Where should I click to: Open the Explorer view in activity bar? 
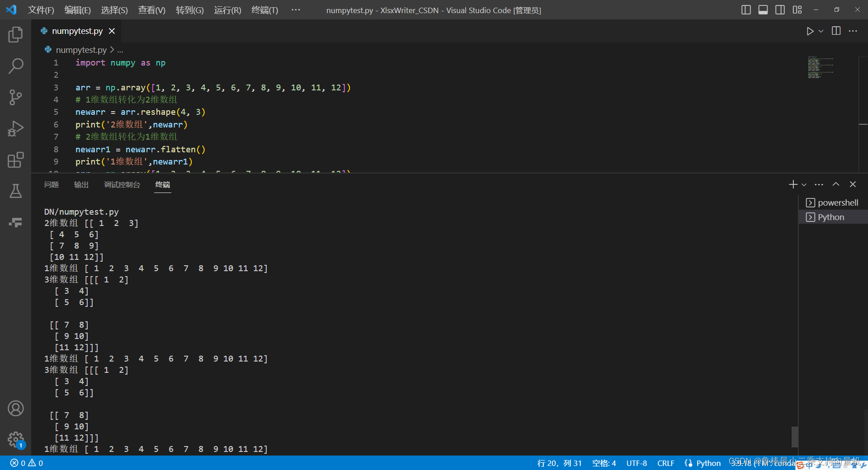(x=15, y=35)
